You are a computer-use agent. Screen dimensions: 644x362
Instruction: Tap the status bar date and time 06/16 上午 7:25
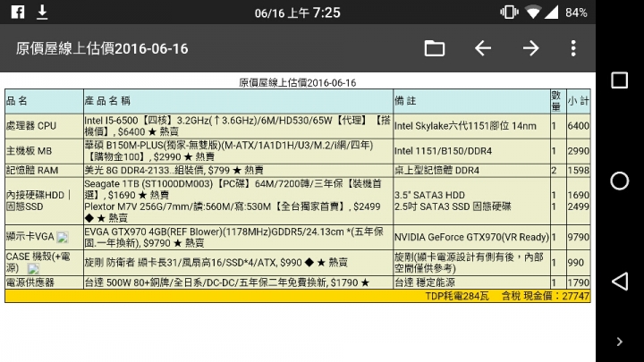tap(297, 13)
